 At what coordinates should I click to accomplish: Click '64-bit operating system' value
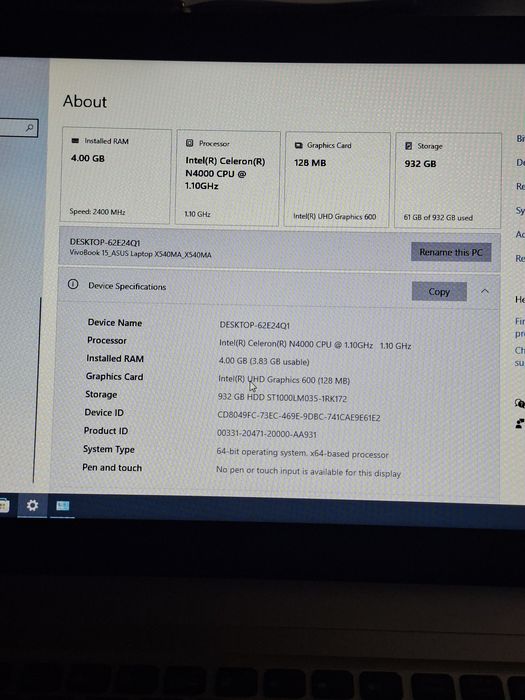pyautogui.click(x=302, y=453)
